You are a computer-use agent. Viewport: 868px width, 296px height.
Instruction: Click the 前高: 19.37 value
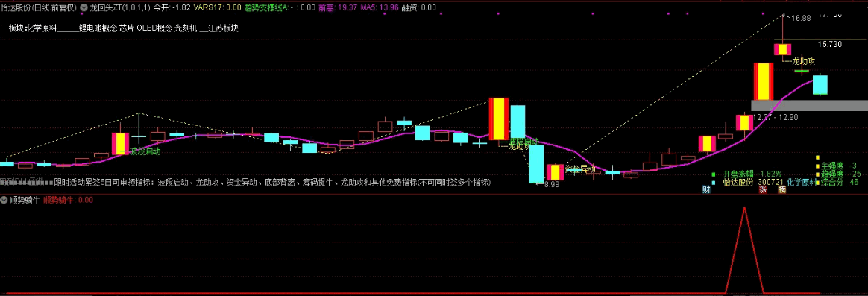point(339,7)
